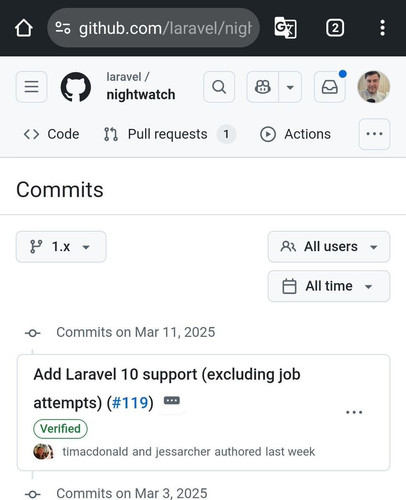Show more repository tabs via ellipsis
The height and width of the screenshot is (500, 406).
pos(374,134)
